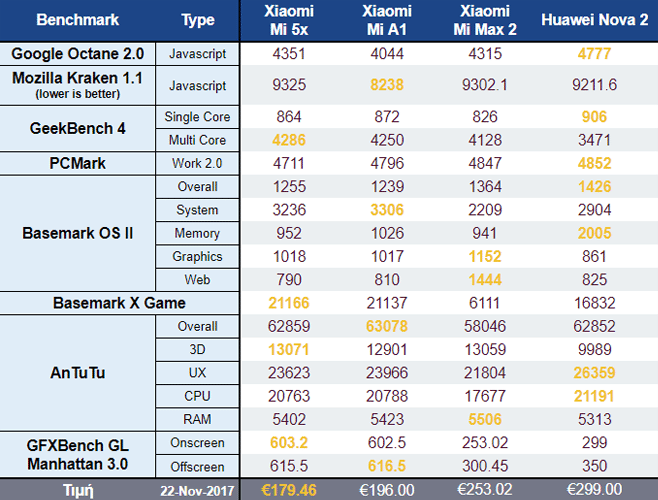Click Huawei 3D value 9989
This screenshot has height=500, width=658.
(x=594, y=350)
